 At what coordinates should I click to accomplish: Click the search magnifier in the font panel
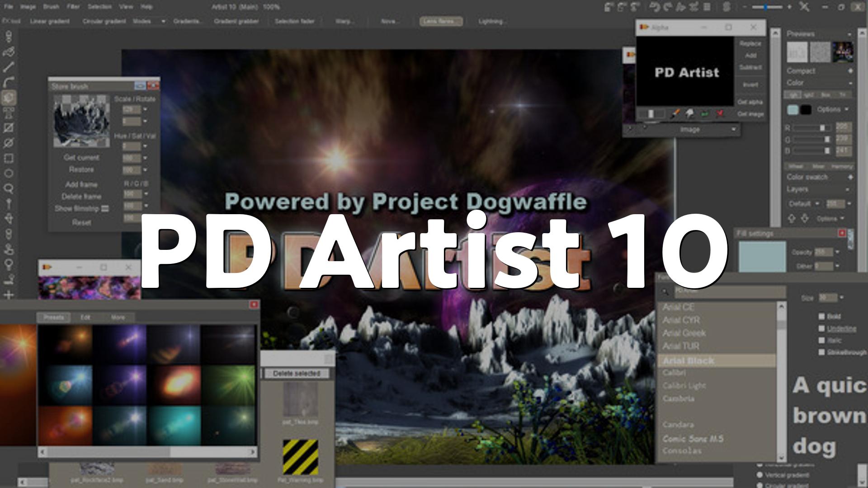click(x=665, y=292)
